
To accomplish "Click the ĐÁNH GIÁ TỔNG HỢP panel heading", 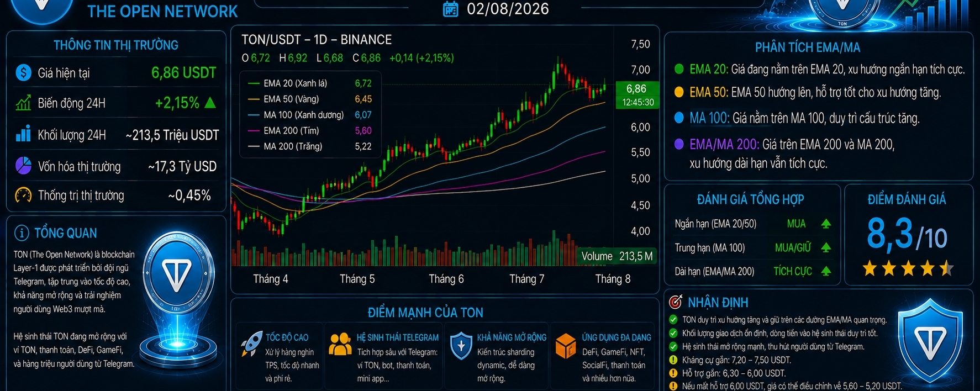I will tap(750, 199).
